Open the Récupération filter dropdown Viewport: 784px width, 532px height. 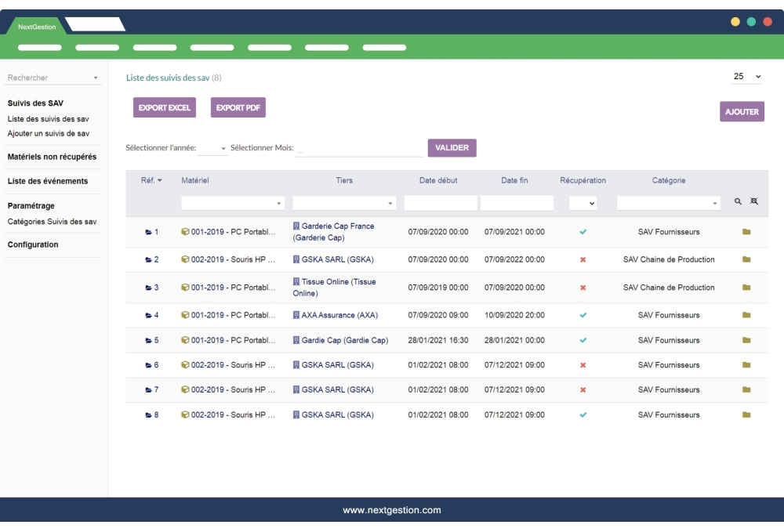pyautogui.click(x=583, y=202)
